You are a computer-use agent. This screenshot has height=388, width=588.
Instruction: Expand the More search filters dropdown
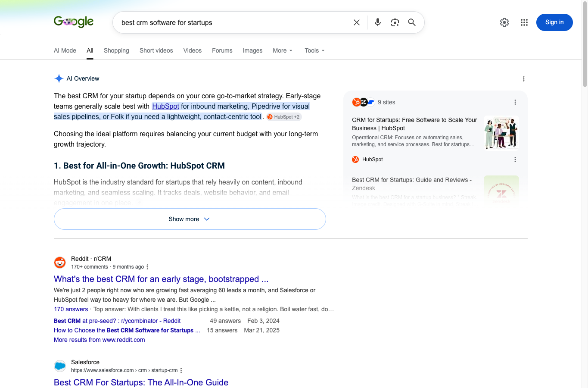[283, 50]
